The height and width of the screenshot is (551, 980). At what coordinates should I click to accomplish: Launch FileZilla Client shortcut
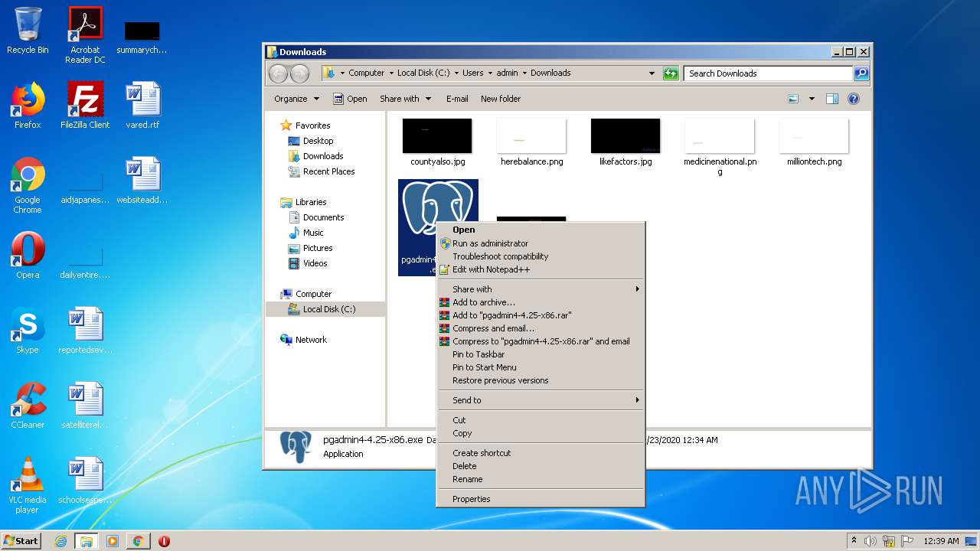pyautogui.click(x=85, y=106)
